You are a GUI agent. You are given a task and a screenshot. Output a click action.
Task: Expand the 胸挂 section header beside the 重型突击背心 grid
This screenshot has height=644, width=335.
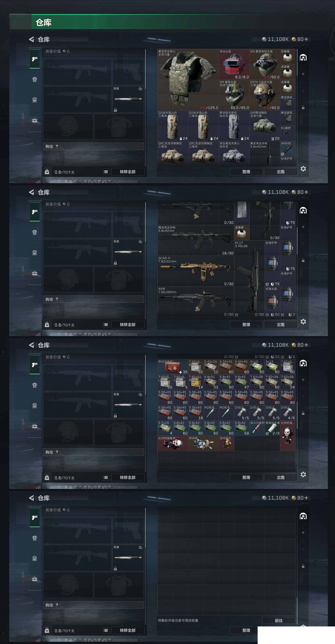[93, 147]
